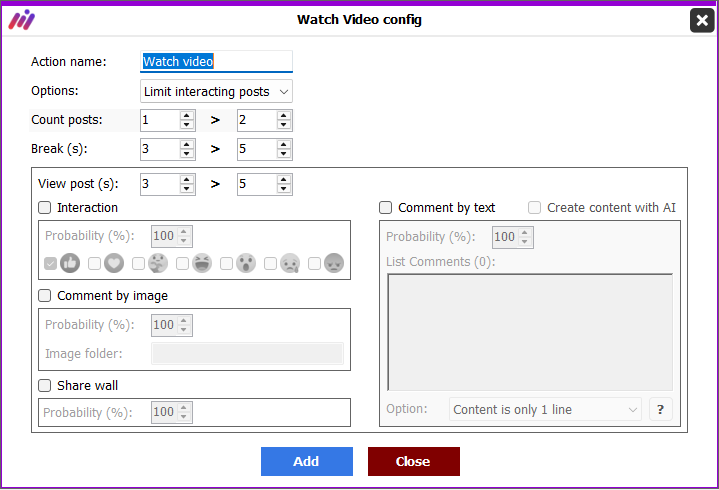Click the dark red Close button

pos(414,461)
